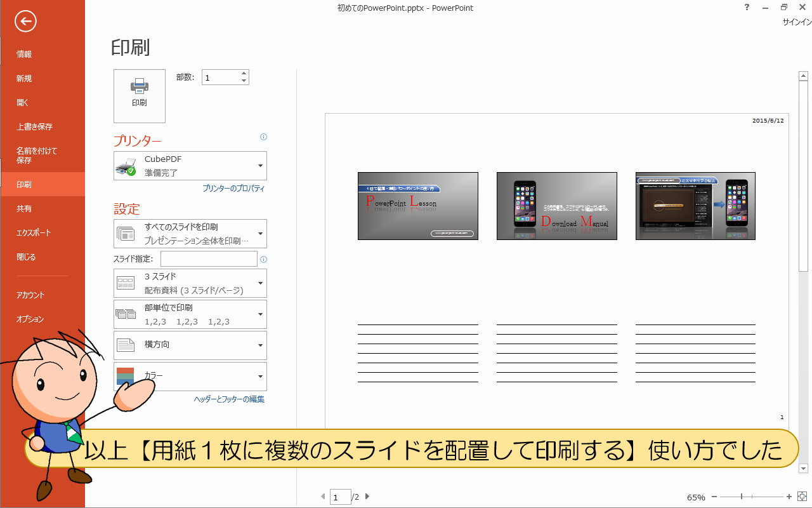Click the PowerPoint Lesson slide thumbnail
This screenshot has height=508, width=812.
coord(418,206)
